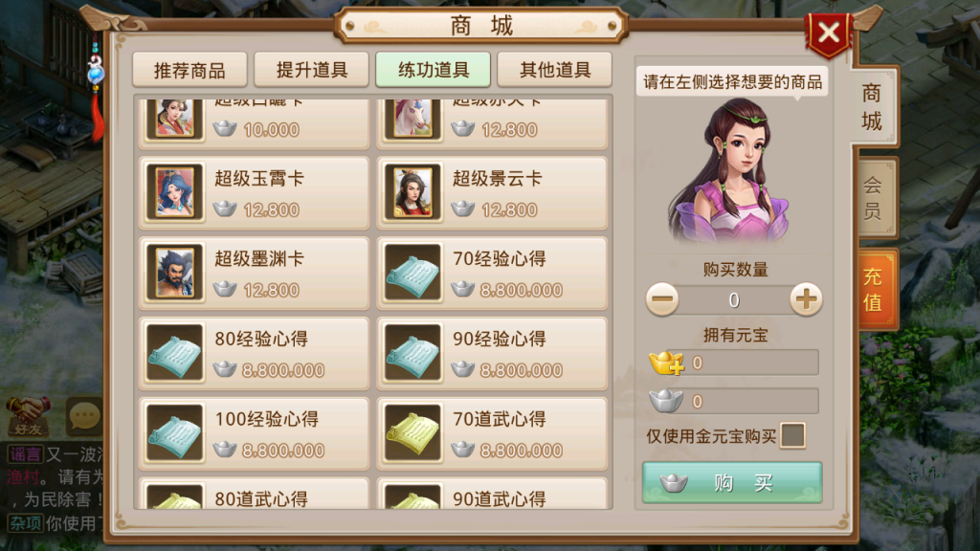Select the 超级景云卡 character card icon
Image resolution: width=980 pixels, height=551 pixels.
[x=412, y=192]
